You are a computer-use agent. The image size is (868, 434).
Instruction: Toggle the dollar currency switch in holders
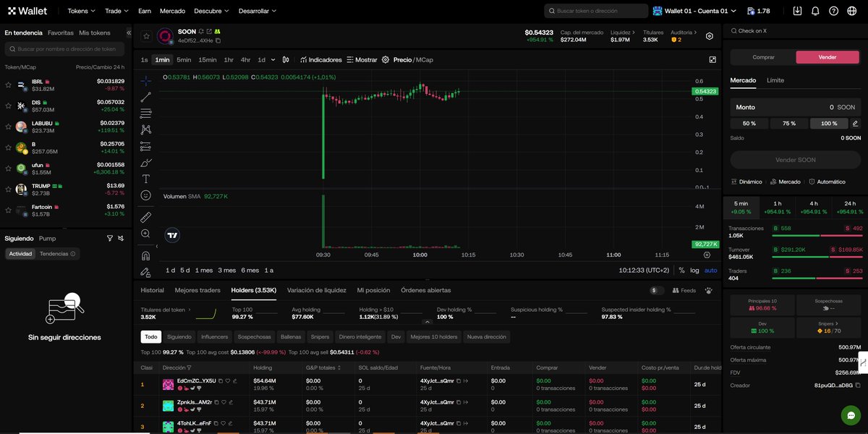(658, 290)
